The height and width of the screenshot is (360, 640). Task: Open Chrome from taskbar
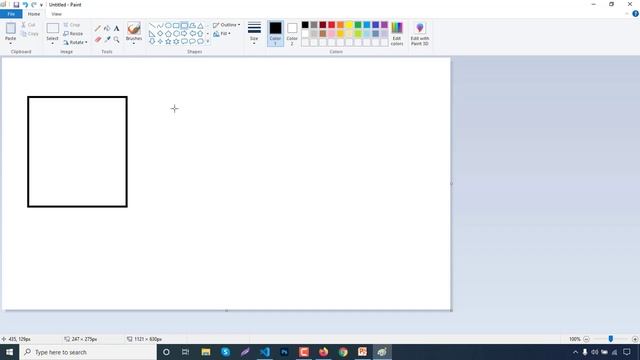click(x=343, y=352)
